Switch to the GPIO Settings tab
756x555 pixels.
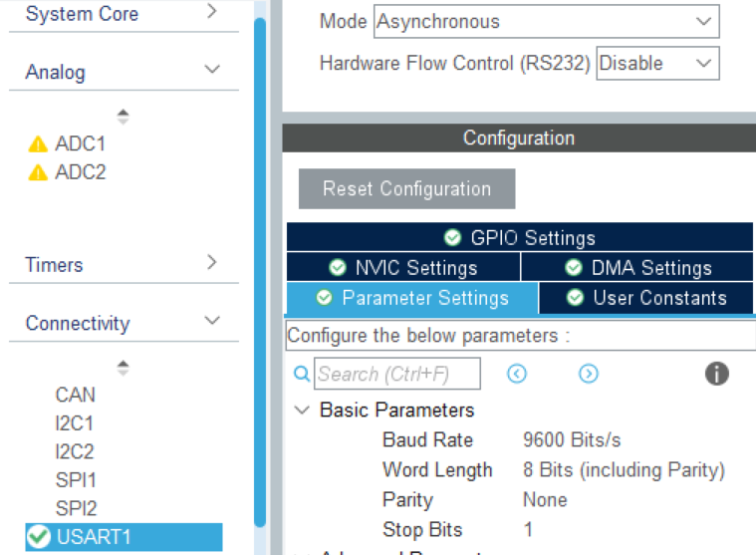pyautogui.click(x=519, y=237)
